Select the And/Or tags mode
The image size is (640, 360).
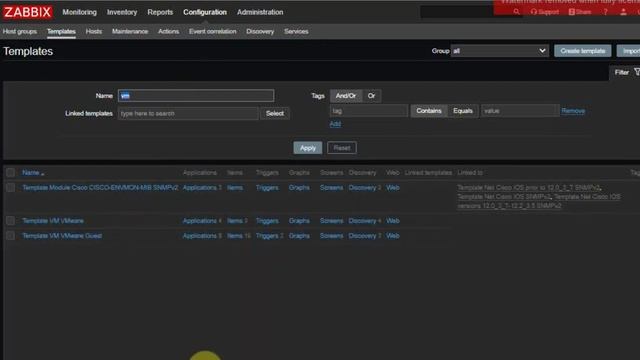click(x=346, y=96)
